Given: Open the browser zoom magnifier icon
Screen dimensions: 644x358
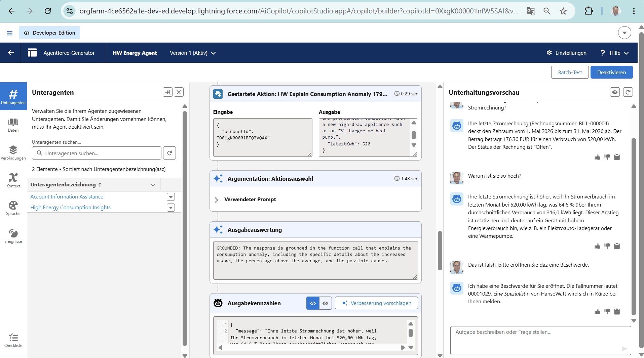Looking at the screenshot, I should coord(547,11).
